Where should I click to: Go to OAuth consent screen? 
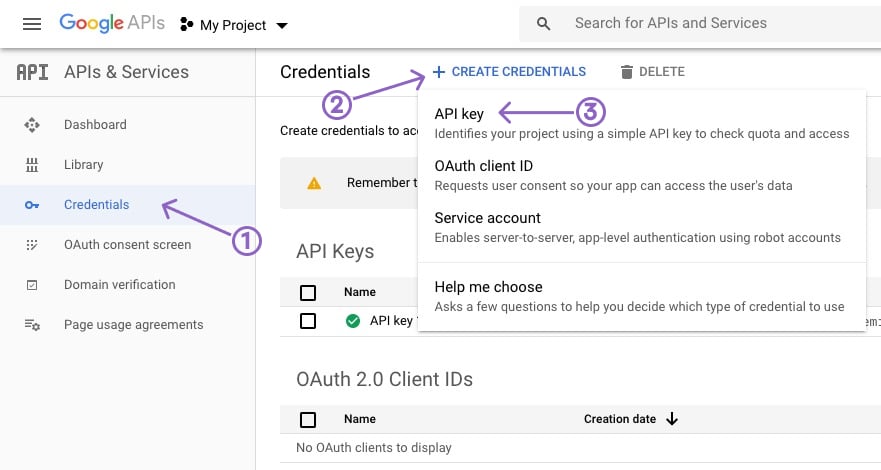[x=128, y=245]
